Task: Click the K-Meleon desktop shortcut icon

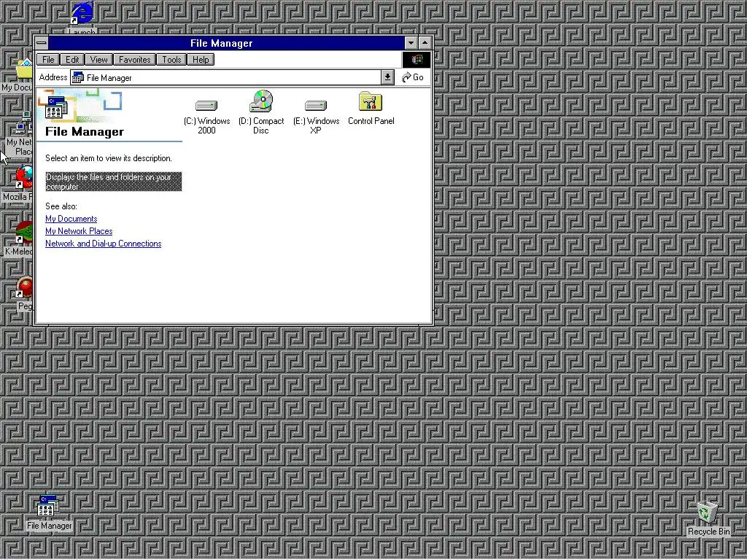Action: point(24,233)
